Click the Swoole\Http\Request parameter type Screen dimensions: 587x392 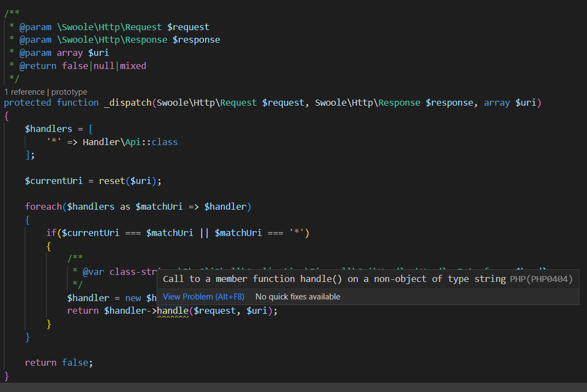[205, 102]
